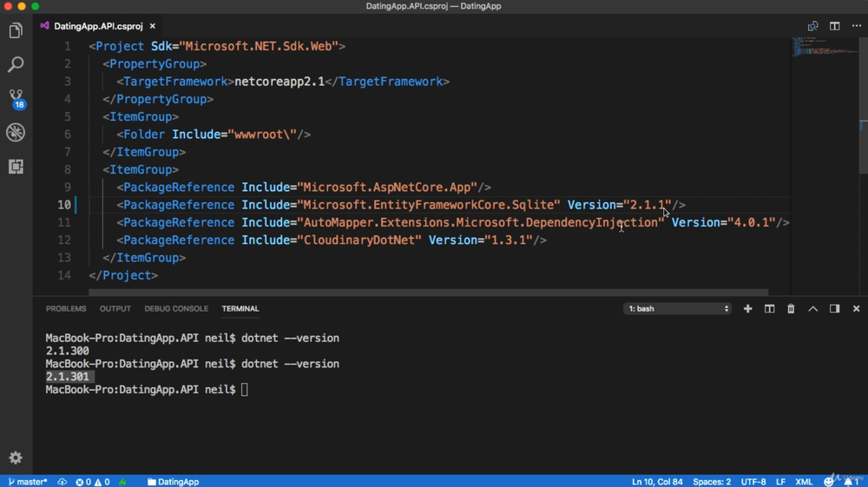Click line number 1 in the gutter

67,46
